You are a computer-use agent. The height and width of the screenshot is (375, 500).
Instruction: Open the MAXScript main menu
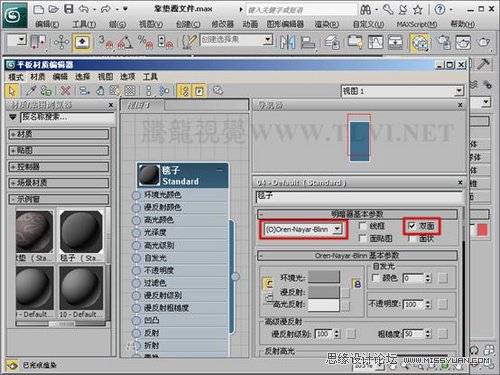(x=417, y=24)
